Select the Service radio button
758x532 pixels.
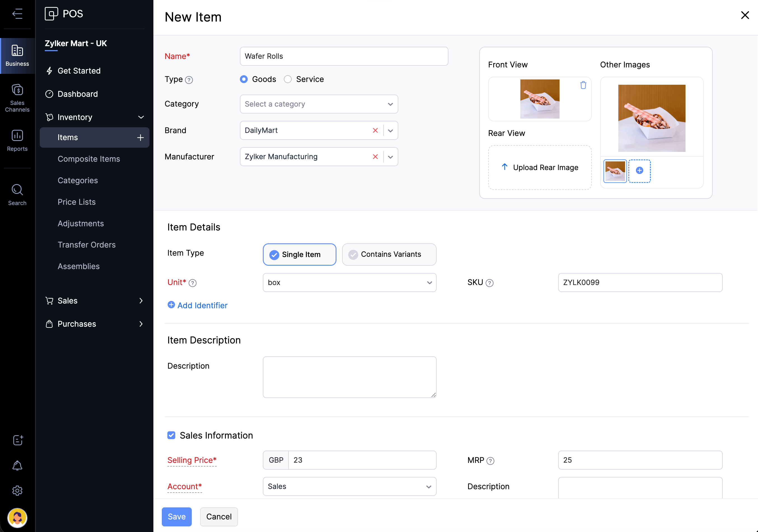pyautogui.click(x=287, y=79)
